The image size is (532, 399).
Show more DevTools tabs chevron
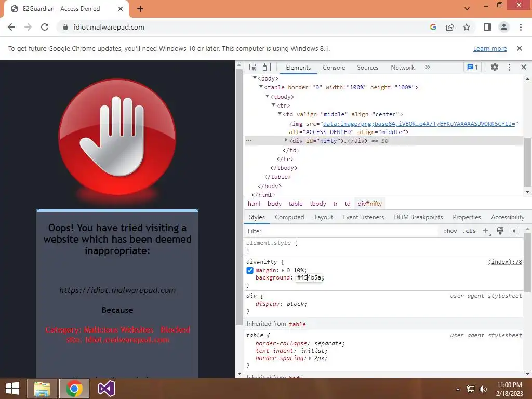pos(428,67)
